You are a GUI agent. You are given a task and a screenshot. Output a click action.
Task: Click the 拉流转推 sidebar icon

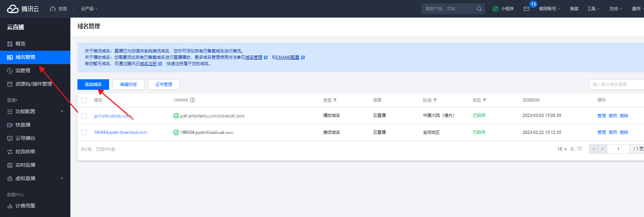click(x=10, y=152)
